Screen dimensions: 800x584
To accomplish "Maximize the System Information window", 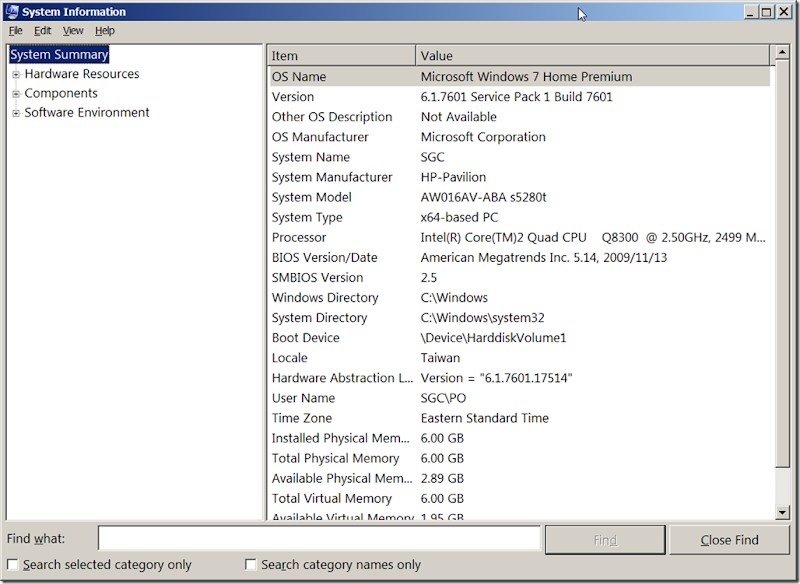I will click(766, 12).
